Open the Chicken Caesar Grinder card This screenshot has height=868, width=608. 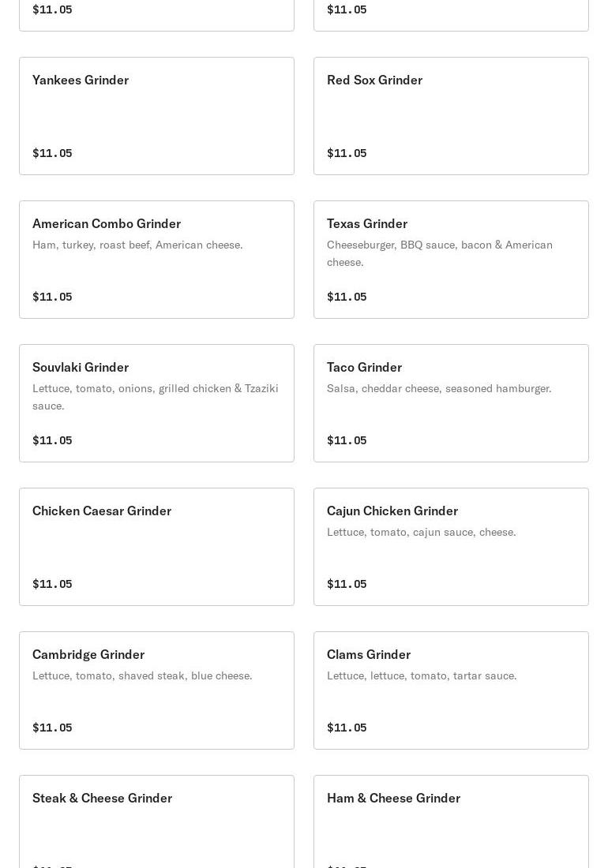156,547
